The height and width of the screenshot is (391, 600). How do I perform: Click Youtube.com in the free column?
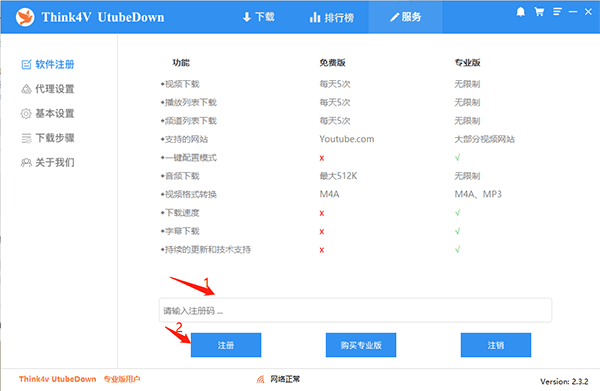[347, 139]
